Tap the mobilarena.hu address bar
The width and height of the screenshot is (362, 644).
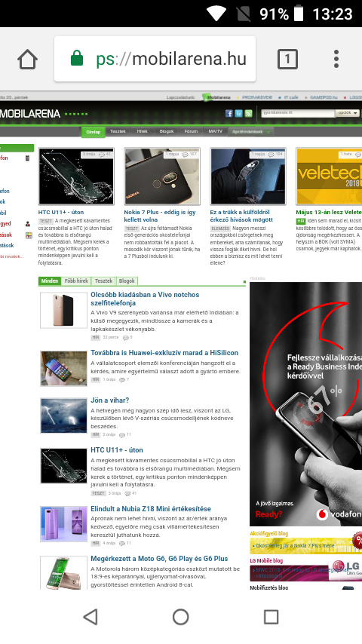155,59
